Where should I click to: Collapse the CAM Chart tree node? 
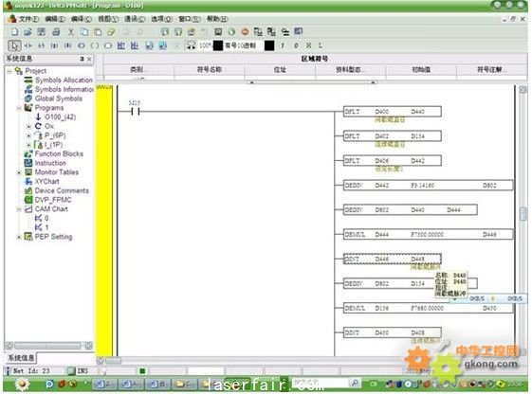click(19, 209)
